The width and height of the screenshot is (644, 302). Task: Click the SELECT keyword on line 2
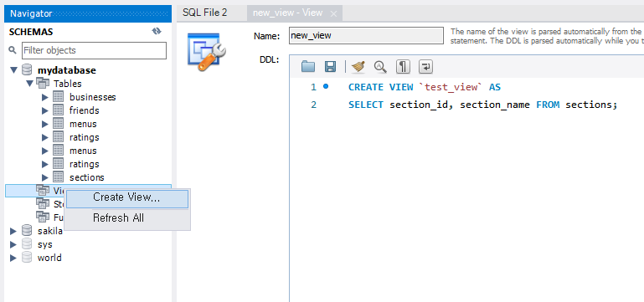[x=365, y=105]
